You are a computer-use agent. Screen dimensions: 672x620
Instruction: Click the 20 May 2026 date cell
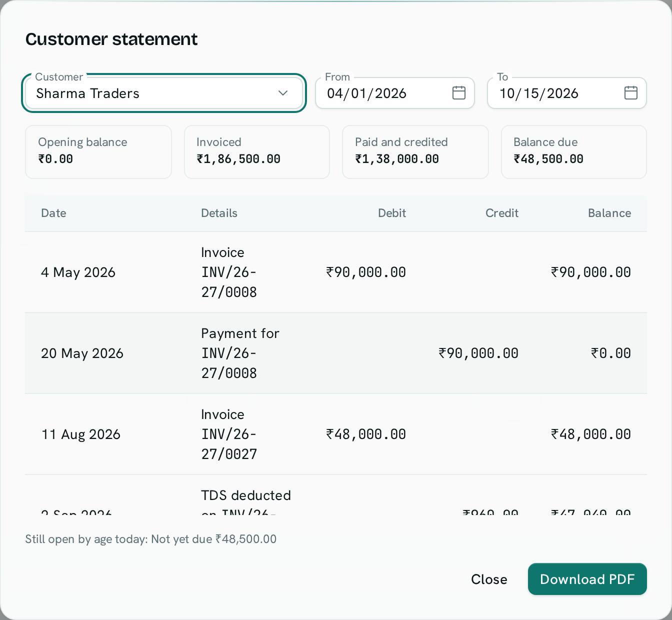click(82, 353)
